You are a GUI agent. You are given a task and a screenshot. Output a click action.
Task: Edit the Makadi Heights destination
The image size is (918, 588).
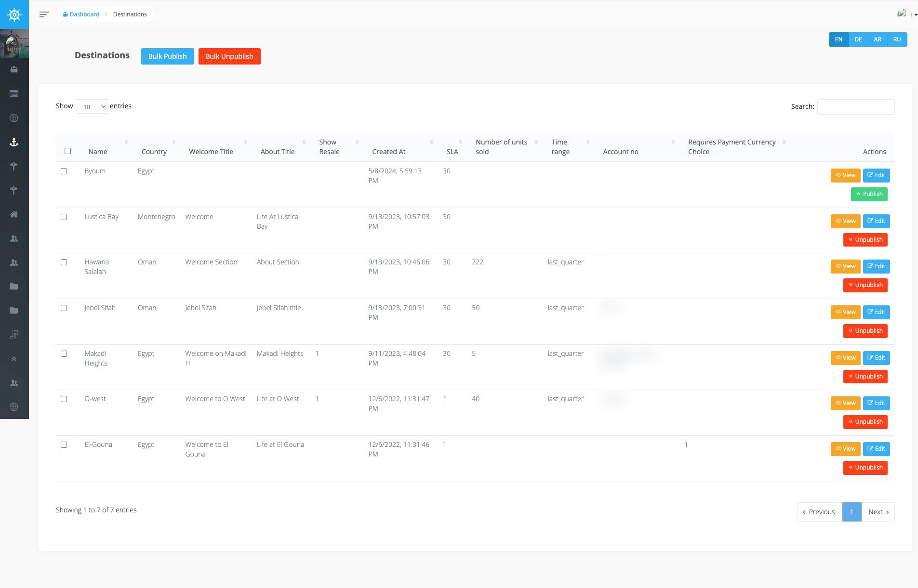[x=876, y=358]
